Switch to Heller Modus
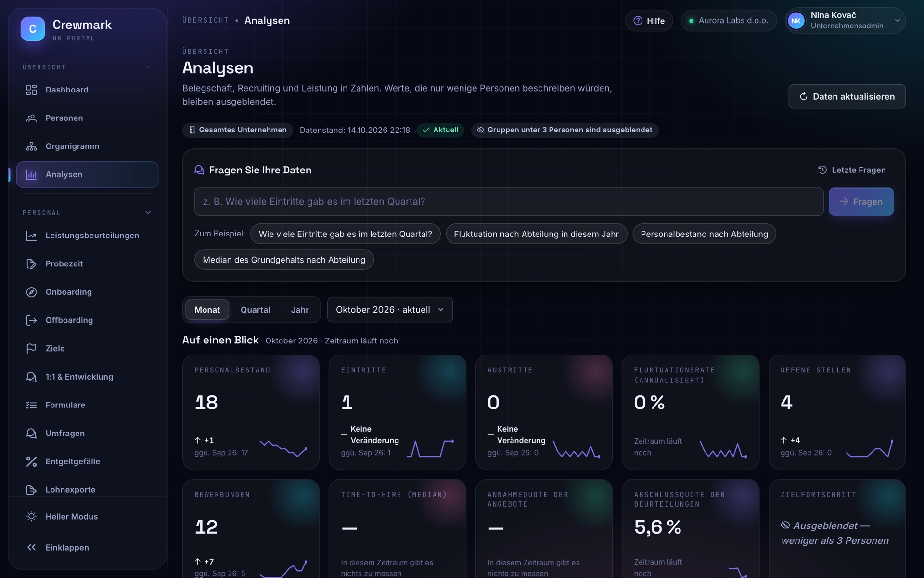 (x=87, y=516)
